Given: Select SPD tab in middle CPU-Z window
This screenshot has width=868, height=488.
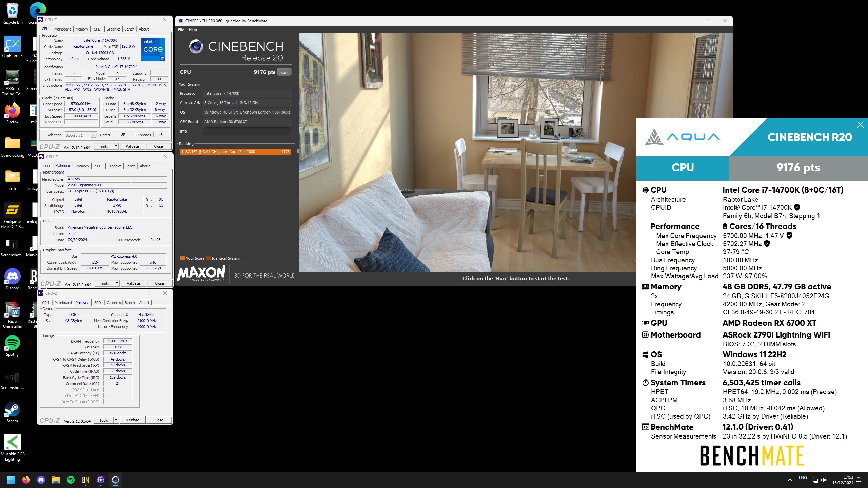Looking at the screenshot, I should (98, 166).
